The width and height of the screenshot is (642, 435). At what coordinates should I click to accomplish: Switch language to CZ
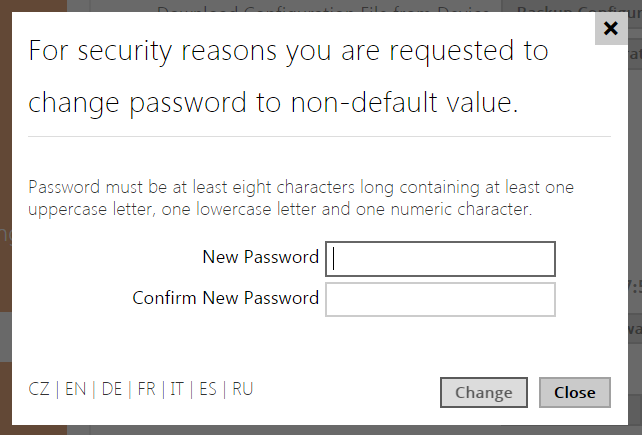click(x=39, y=389)
